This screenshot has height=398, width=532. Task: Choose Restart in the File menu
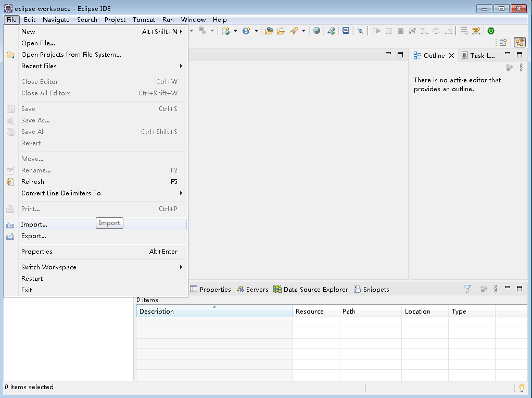click(96, 279)
